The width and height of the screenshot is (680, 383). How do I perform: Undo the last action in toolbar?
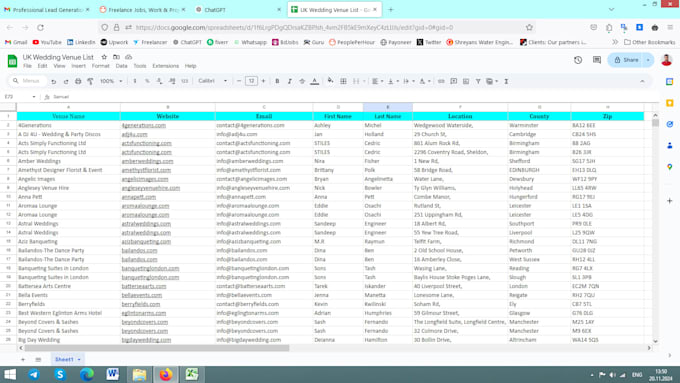[x=54, y=81]
